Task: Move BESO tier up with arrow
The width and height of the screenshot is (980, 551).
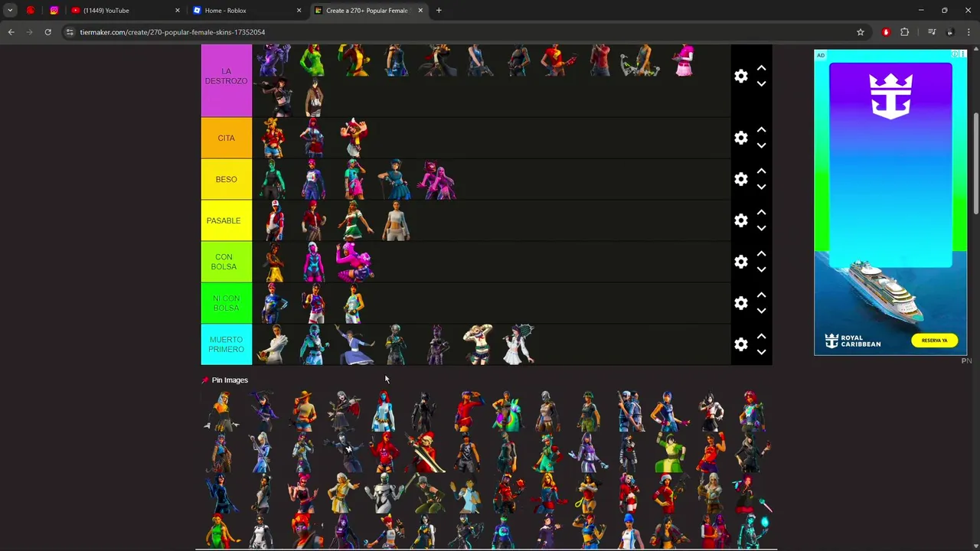Action: (761, 171)
